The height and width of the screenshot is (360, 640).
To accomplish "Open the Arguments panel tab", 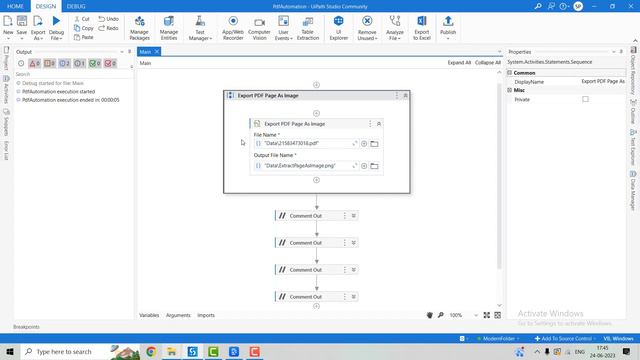I will click(x=178, y=315).
